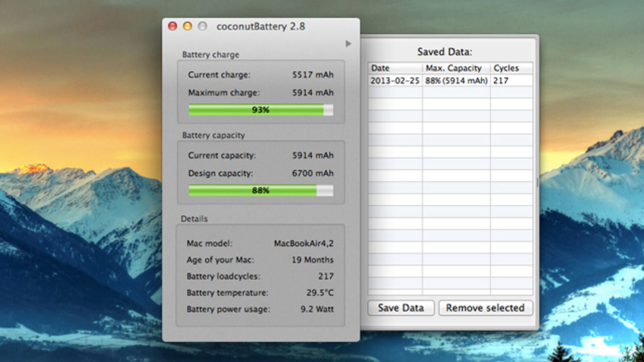
Task: Click the Maximum charge: label
Action: pos(224,93)
